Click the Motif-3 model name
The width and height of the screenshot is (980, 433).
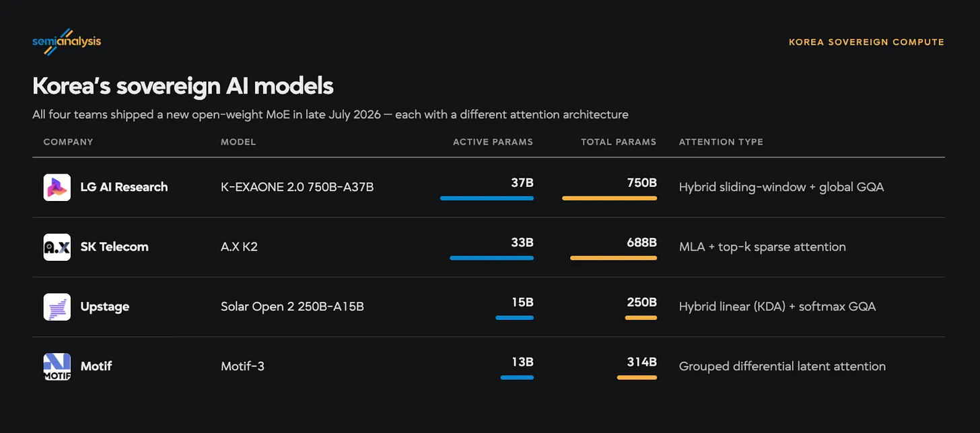[242, 366]
